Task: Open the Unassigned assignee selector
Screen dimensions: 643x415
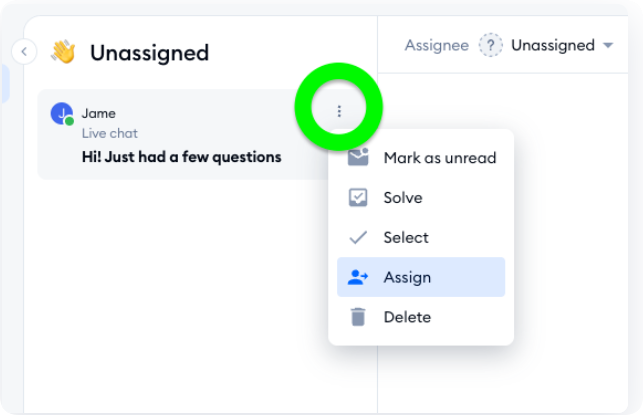Action: 553,45
